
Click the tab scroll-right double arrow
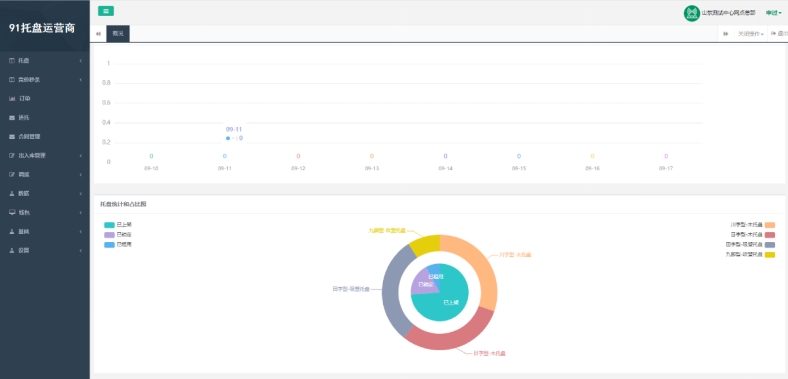[x=726, y=34]
